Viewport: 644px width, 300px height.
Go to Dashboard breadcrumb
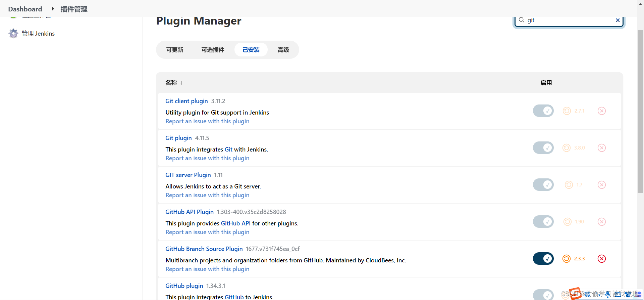(25, 9)
